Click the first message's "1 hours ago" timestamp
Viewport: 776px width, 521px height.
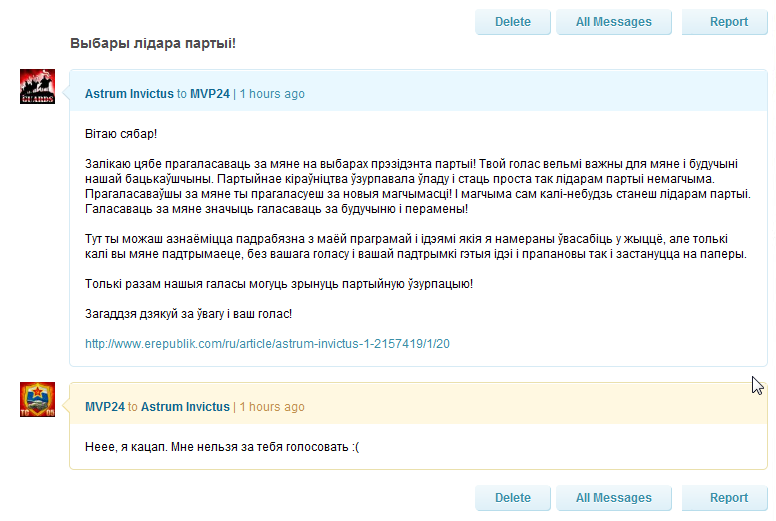pos(272,94)
